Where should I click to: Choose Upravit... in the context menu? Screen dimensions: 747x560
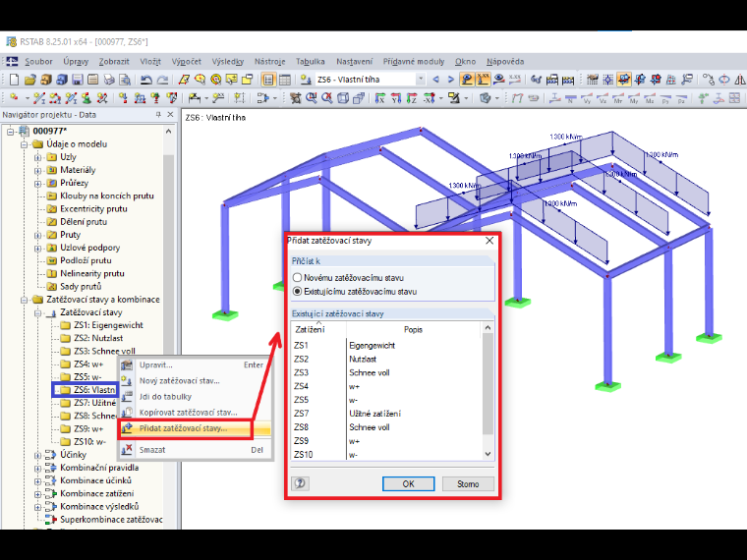pyautogui.click(x=195, y=364)
